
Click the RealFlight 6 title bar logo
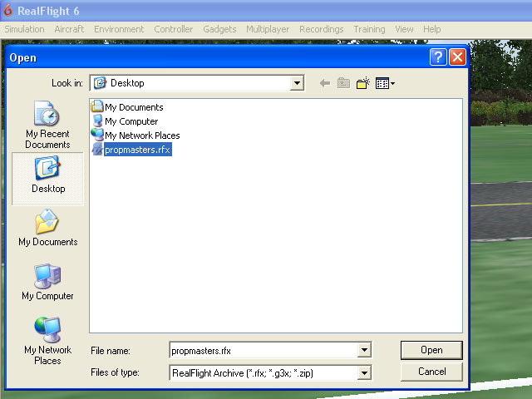pos(7,11)
